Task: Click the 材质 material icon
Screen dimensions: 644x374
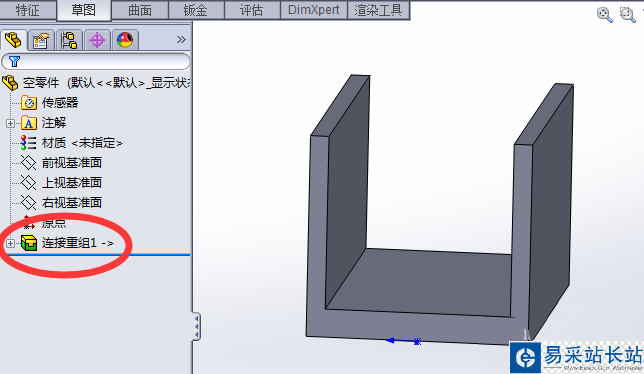Action: pos(28,142)
